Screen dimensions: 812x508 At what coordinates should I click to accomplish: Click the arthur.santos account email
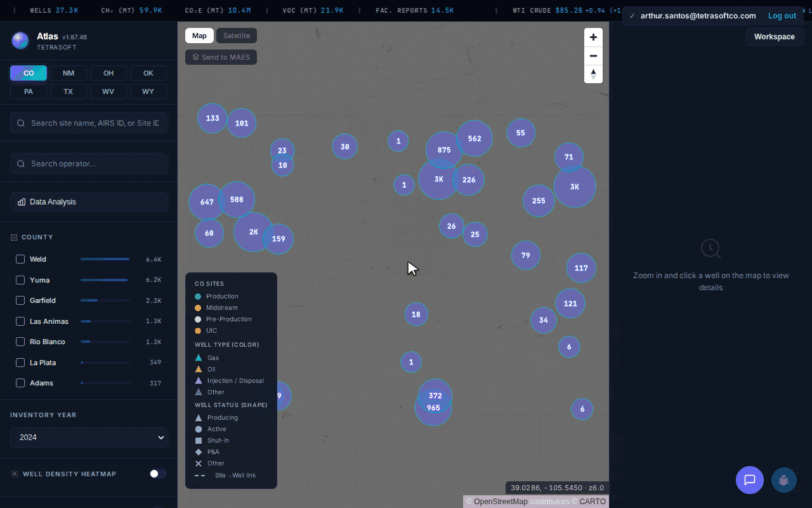point(698,16)
